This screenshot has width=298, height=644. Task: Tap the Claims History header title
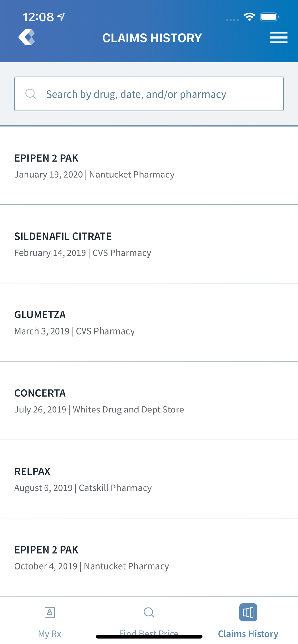coord(152,38)
